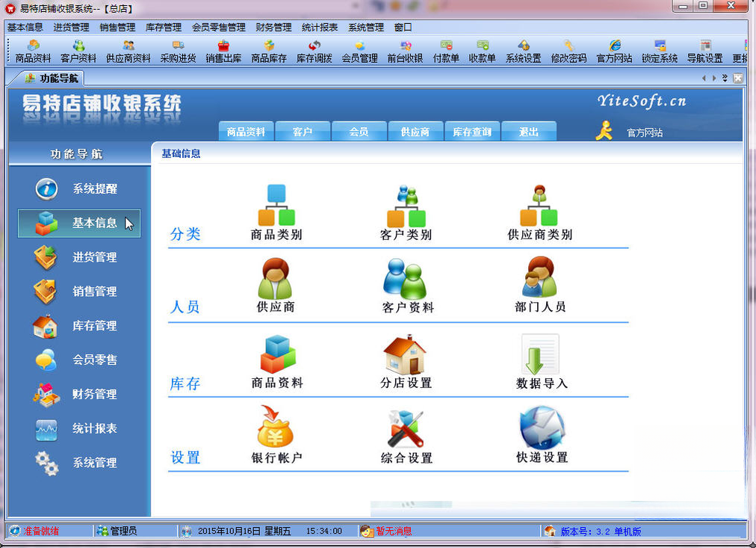756x548 pixels.
Task: Click 会员 banner button
Action: pos(359,132)
